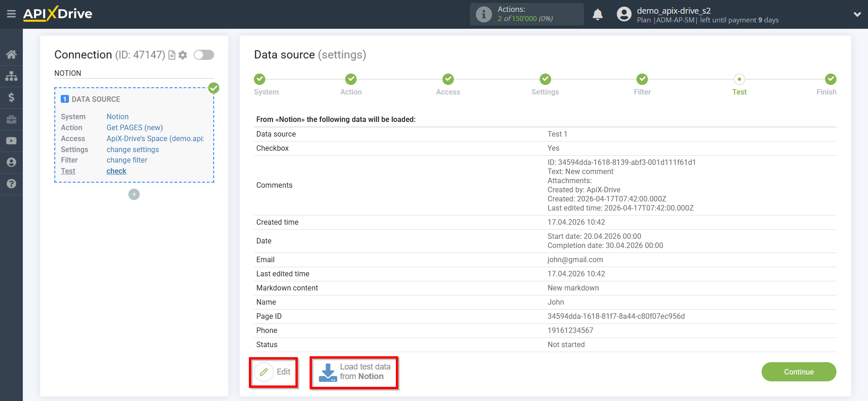
Task: Select the Page ID value
Action: (x=616, y=317)
